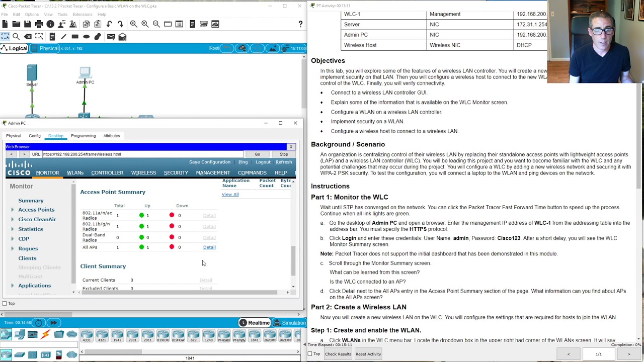This screenshot has width=644, height=362.
Task: Click the Power Cycle Devices button
Action: pyautogui.click(x=39, y=323)
